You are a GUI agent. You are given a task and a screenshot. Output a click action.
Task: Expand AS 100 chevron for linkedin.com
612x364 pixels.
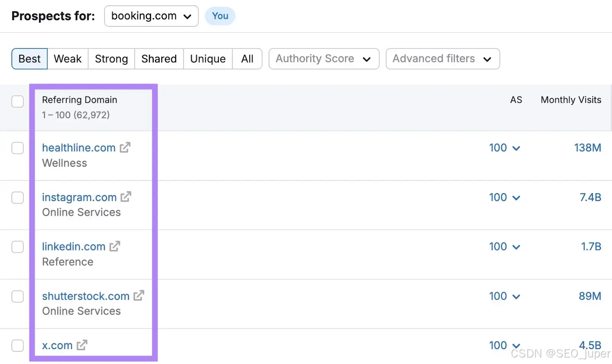(516, 247)
